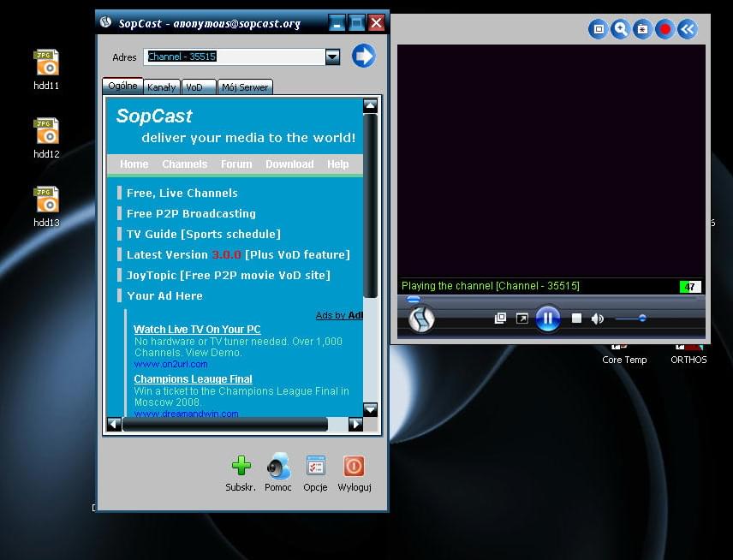Switch to the Kanały tab
This screenshot has height=560, width=733.
tap(161, 87)
